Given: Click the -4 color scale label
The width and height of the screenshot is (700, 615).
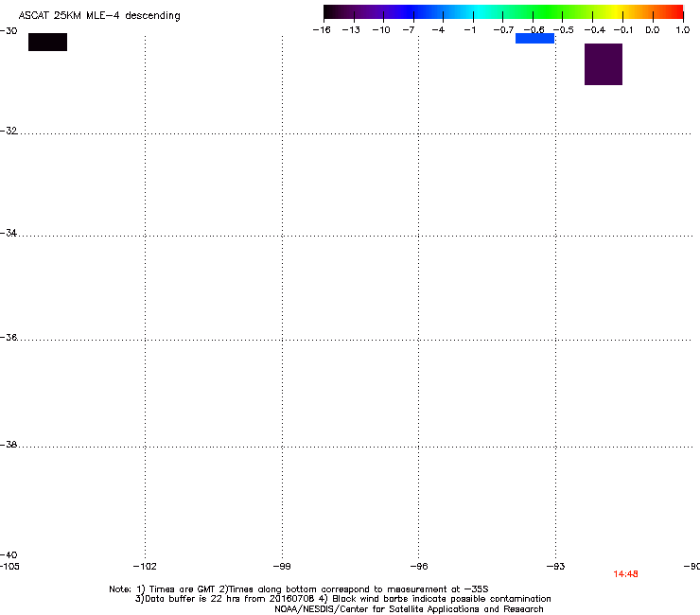Looking at the screenshot, I should [x=438, y=30].
